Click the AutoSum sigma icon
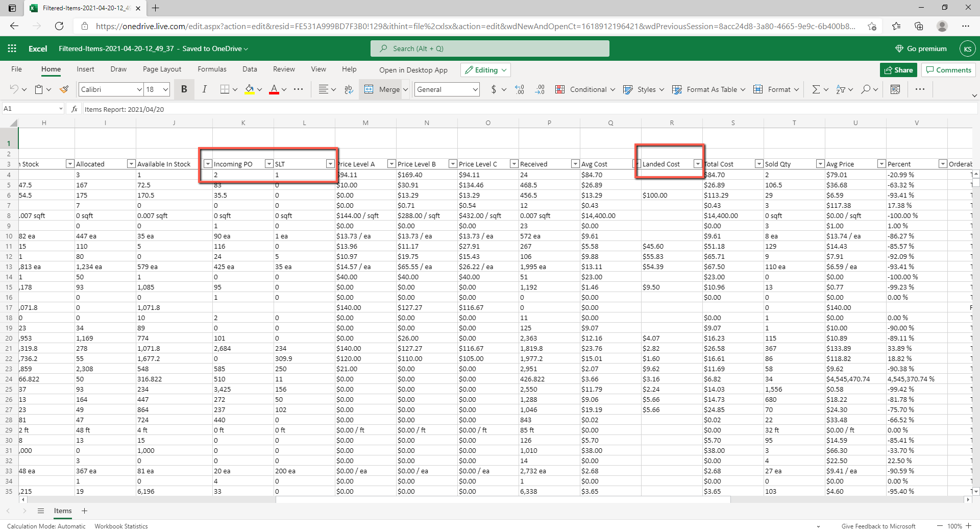The image size is (980, 531). click(x=816, y=89)
